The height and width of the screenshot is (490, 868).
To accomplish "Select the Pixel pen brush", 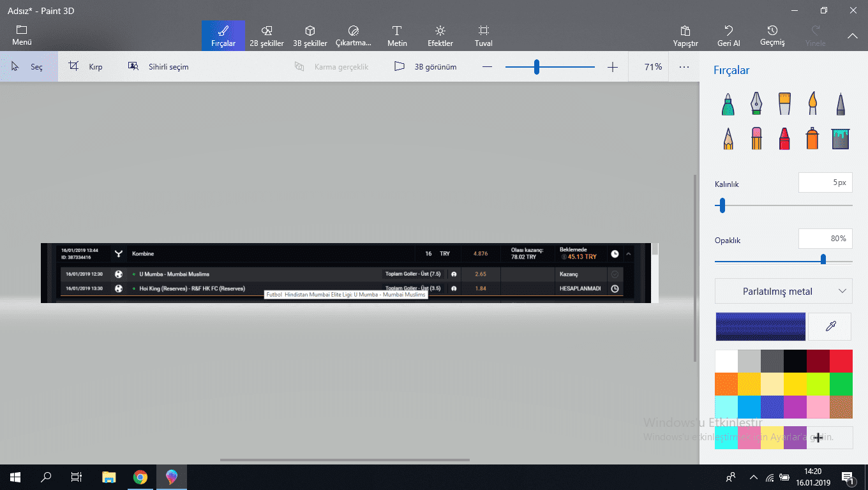I will coord(841,103).
